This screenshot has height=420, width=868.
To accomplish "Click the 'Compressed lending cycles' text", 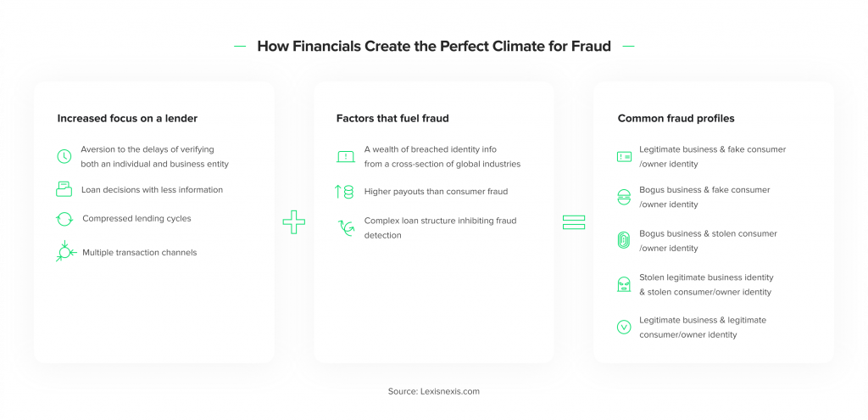I will (x=136, y=218).
